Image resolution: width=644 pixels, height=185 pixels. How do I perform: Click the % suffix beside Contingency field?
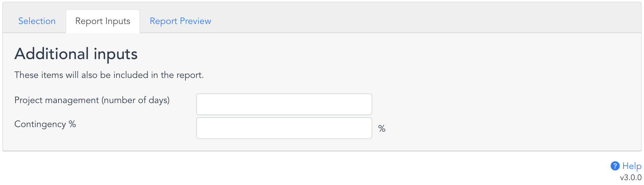[x=382, y=128]
